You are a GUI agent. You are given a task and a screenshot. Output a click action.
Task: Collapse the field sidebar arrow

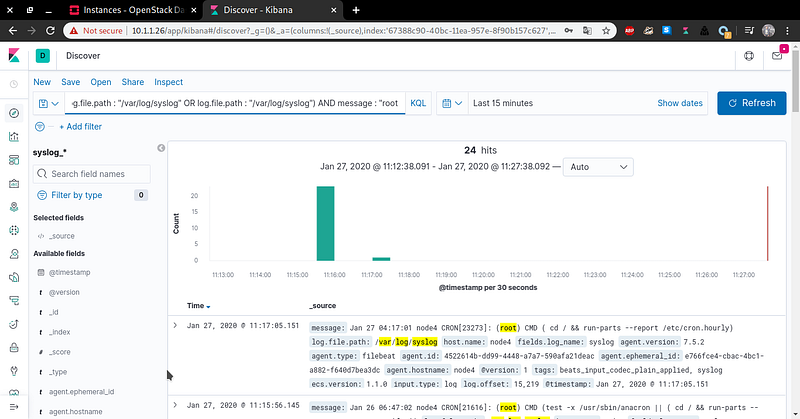(161, 148)
